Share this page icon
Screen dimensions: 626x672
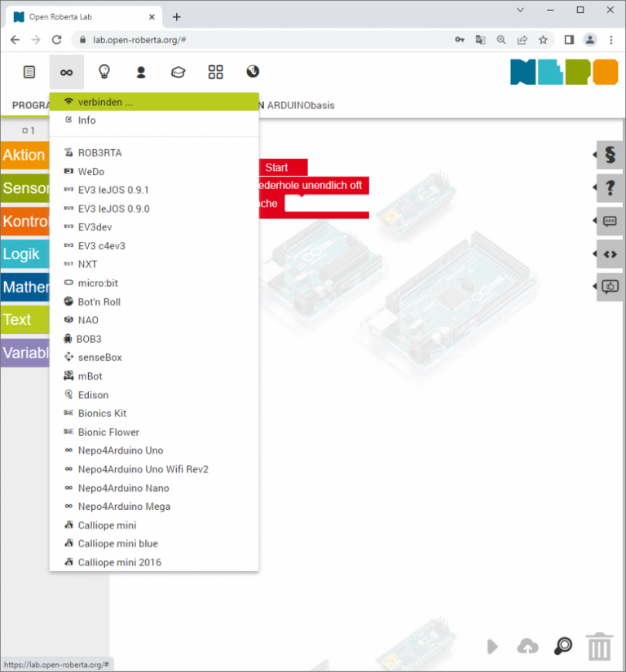522,40
